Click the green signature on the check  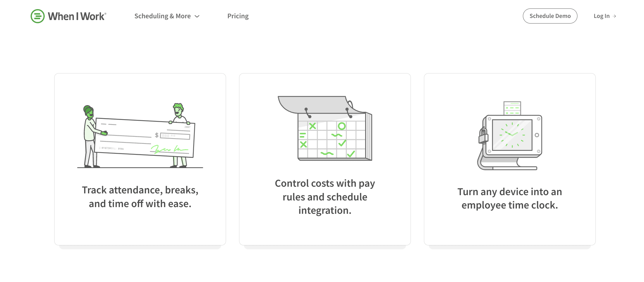[x=169, y=150]
